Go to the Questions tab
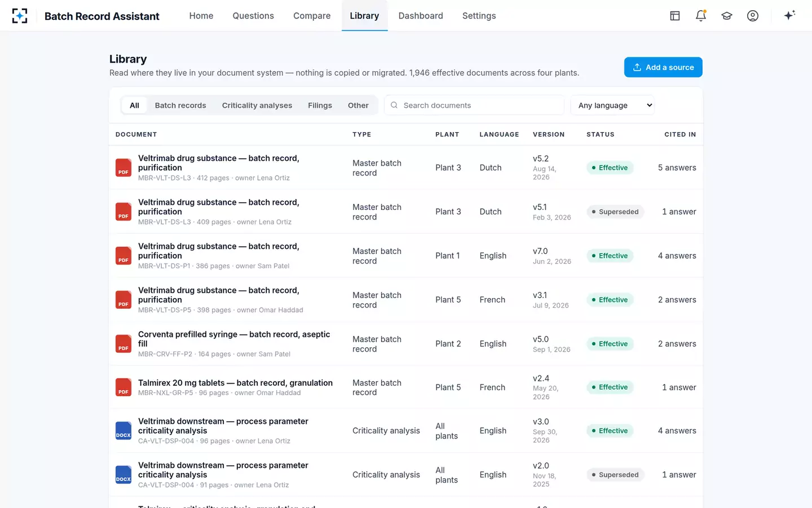Image resolution: width=812 pixels, height=508 pixels. click(x=253, y=16)
